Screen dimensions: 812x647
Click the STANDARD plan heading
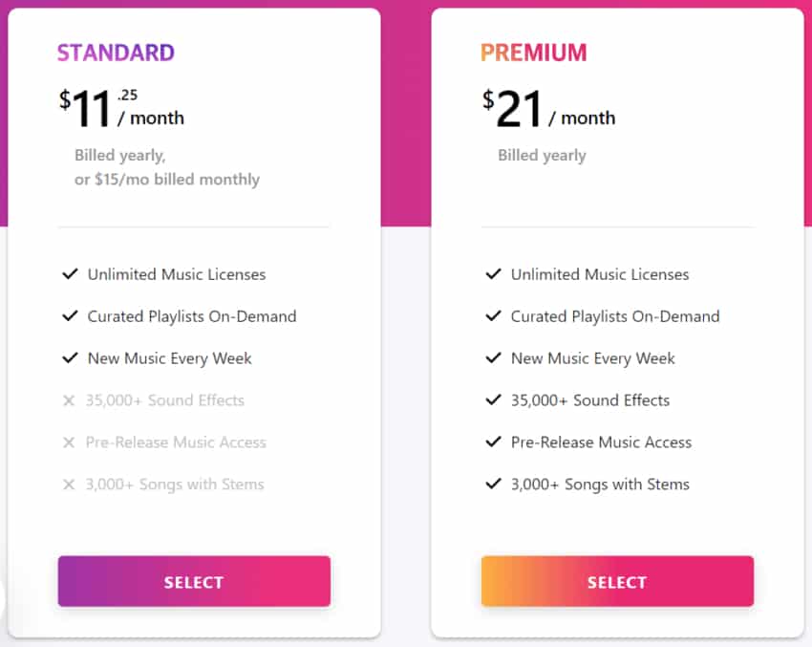pos(116,53)
